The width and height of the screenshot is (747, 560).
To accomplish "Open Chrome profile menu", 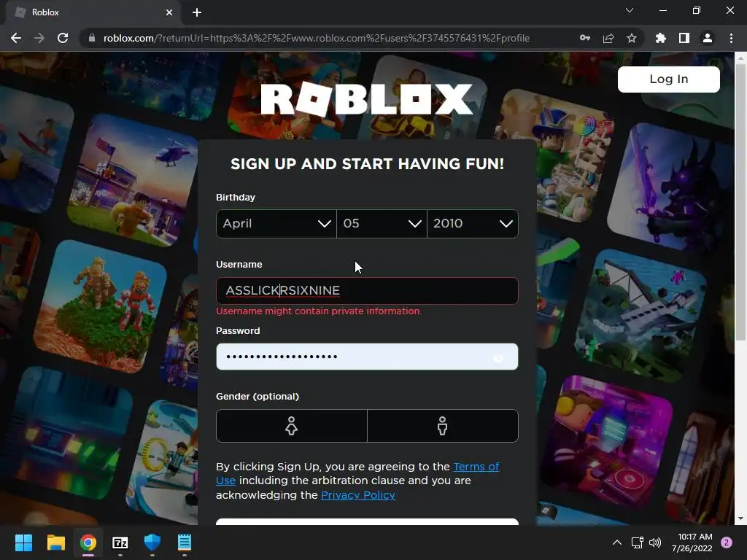I will tap(708, 38).
